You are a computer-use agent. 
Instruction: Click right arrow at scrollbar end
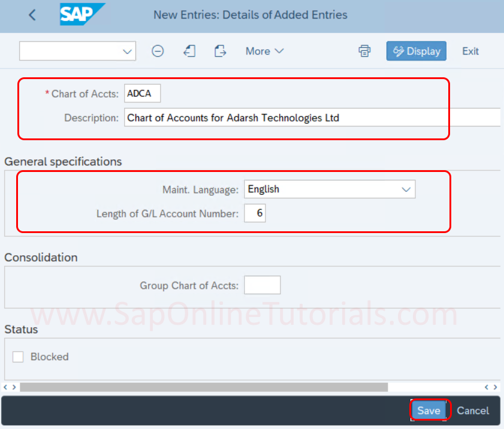tap(496, 387)
